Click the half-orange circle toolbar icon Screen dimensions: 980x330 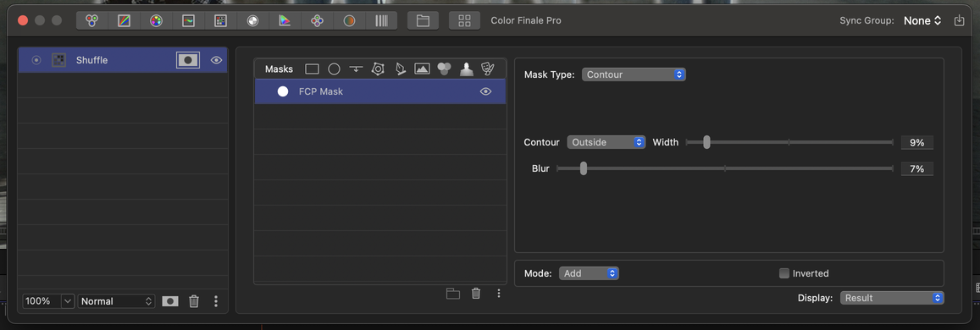click(349, 20)
